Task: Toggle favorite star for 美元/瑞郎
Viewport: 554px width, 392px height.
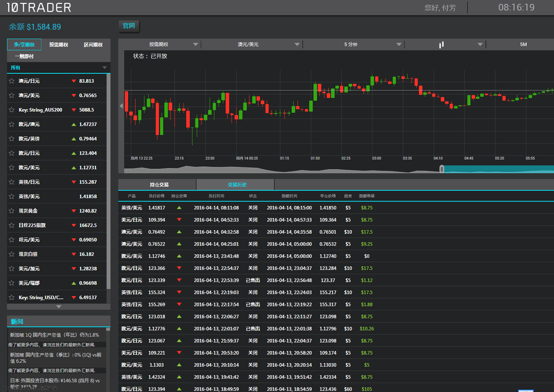Action: point(12,283)
